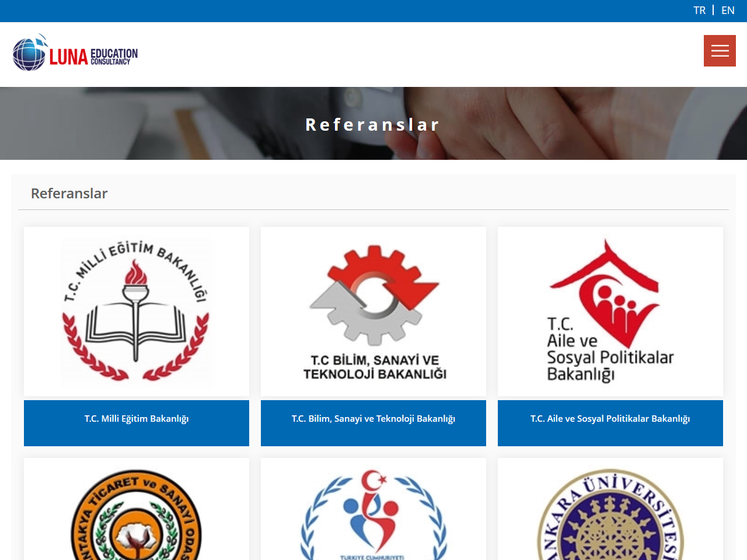Switch language to EN
Viewport: 747px width, 560px height.
(728, 10)
